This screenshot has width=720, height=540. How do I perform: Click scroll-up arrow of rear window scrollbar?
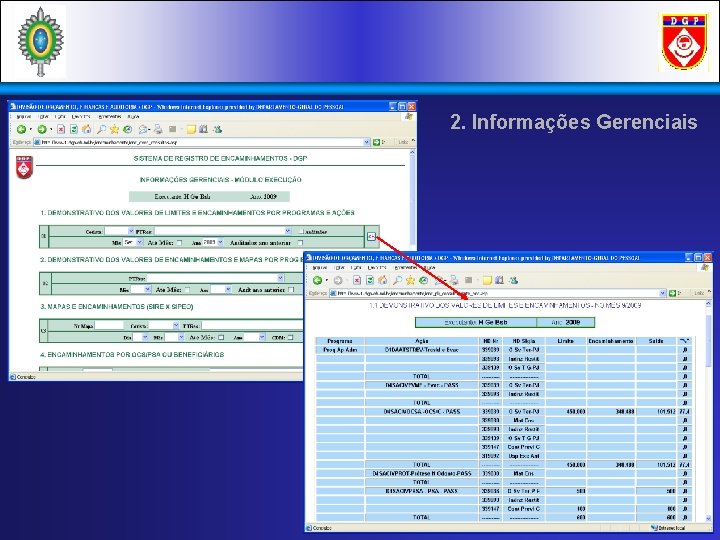pos(412,152)
